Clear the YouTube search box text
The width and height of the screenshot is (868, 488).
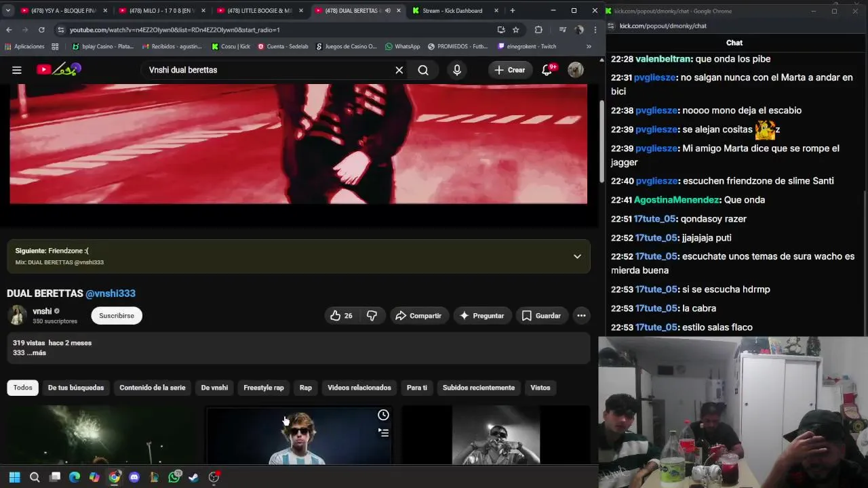tap(399, 70)
